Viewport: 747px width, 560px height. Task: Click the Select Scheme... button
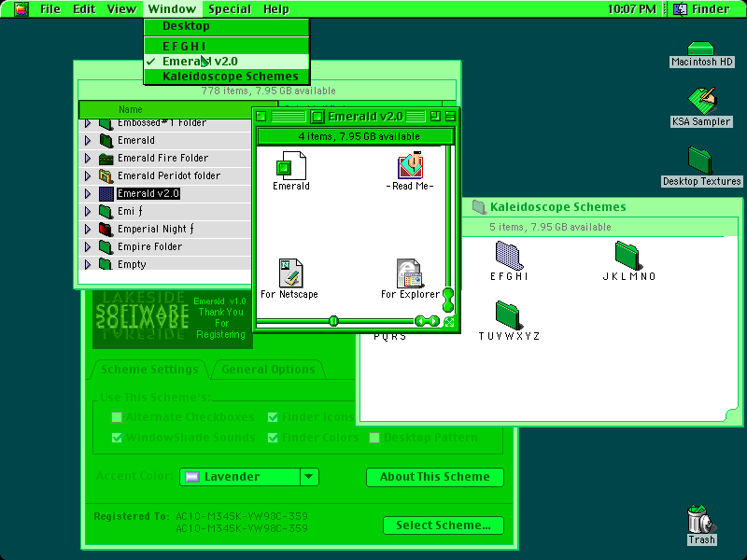444,525
